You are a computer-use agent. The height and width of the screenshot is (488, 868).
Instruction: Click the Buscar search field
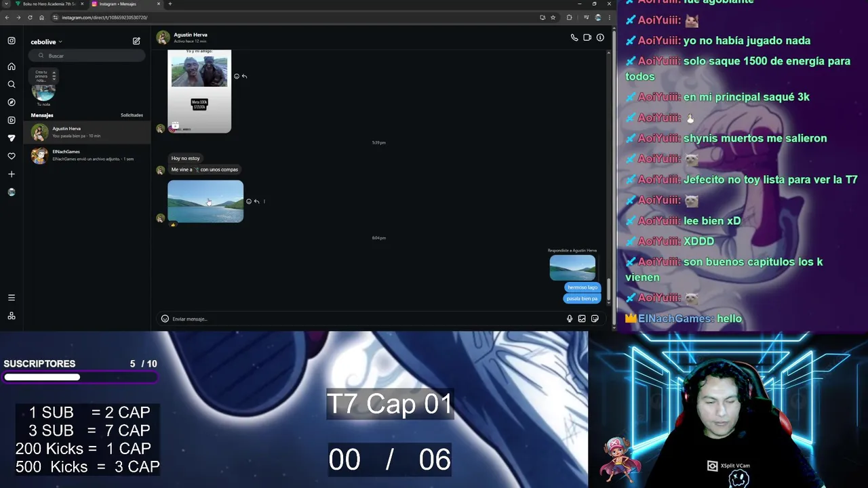coord(88,56)
